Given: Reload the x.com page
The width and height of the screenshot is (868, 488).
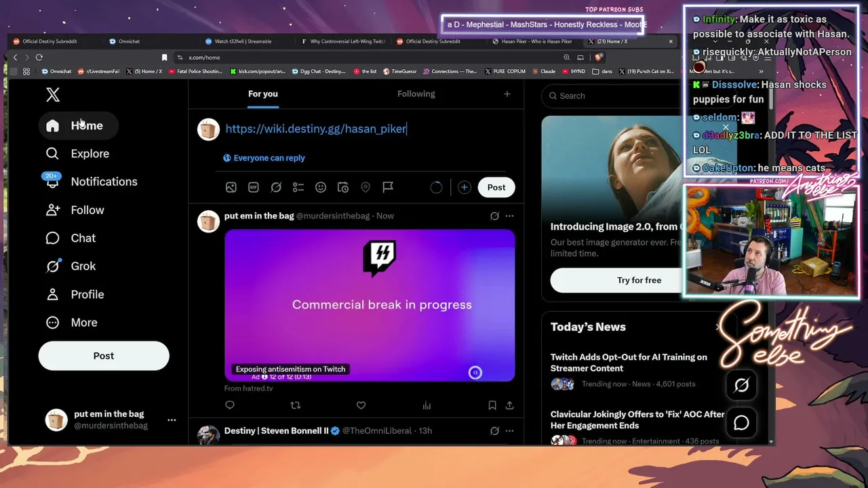Looking at the screenshot, I should point(39,58).
